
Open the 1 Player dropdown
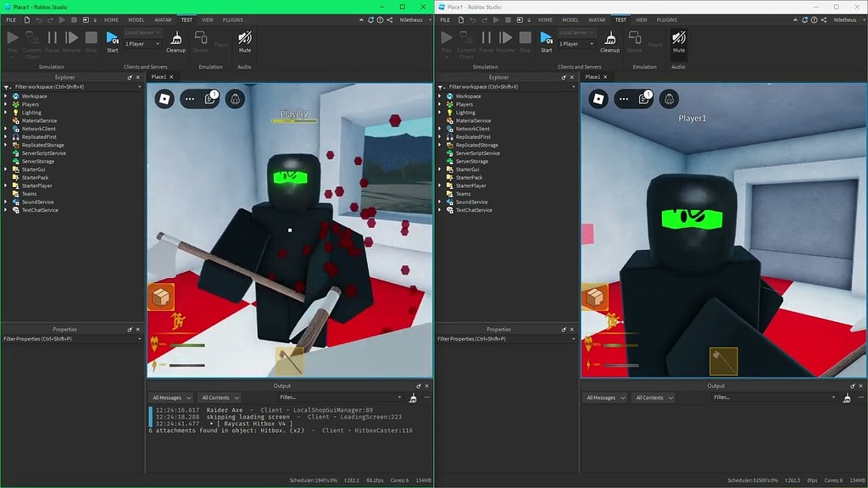point(142,44)
